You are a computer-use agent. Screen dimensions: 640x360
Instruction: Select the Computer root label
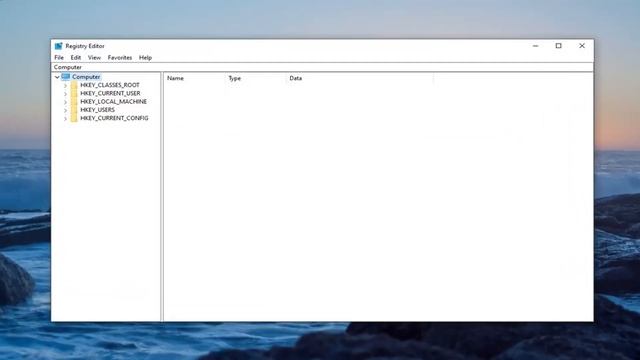tap(86, 77)
